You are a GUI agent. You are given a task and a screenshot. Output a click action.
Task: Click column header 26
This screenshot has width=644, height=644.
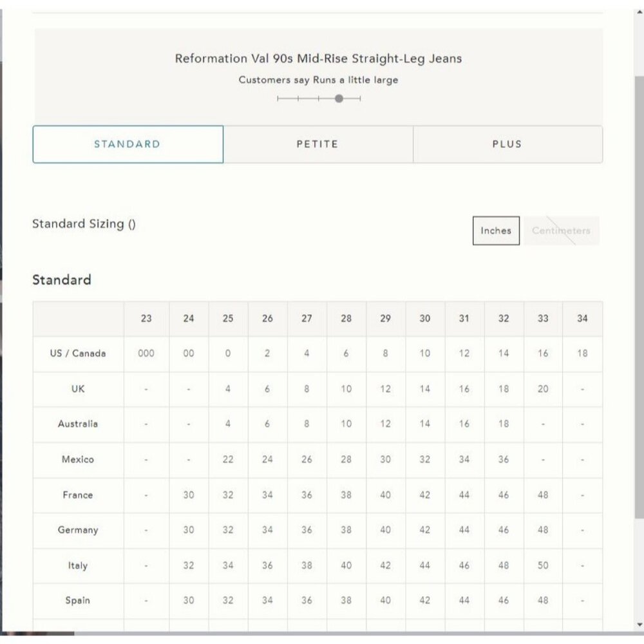tap(267, 319)
